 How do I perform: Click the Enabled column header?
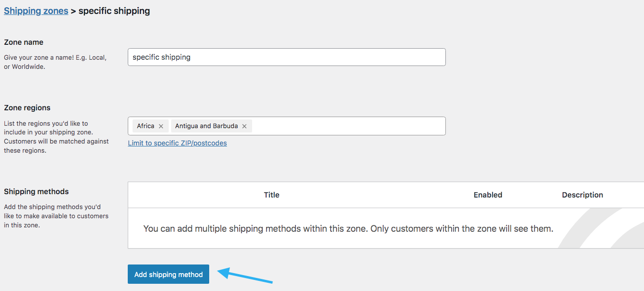(x=488, y=195)
